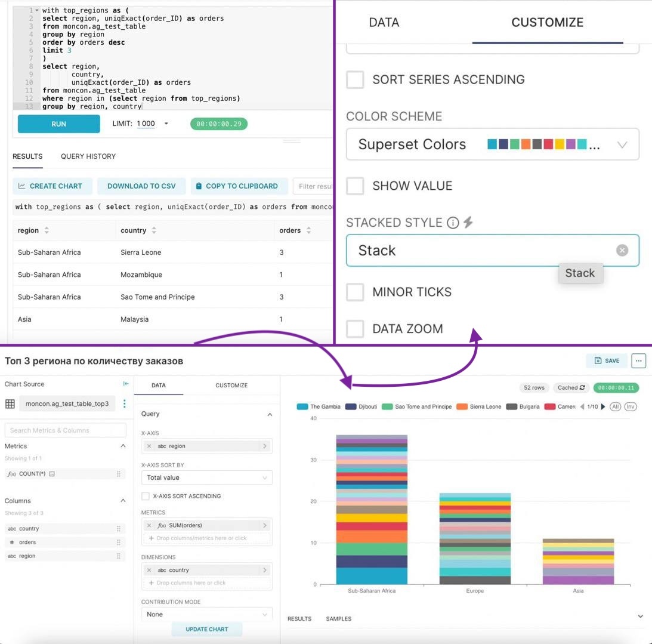652x644 pixels.
Task: Toggle the Djibouti legend color swatch
Action: pos(351,406)
